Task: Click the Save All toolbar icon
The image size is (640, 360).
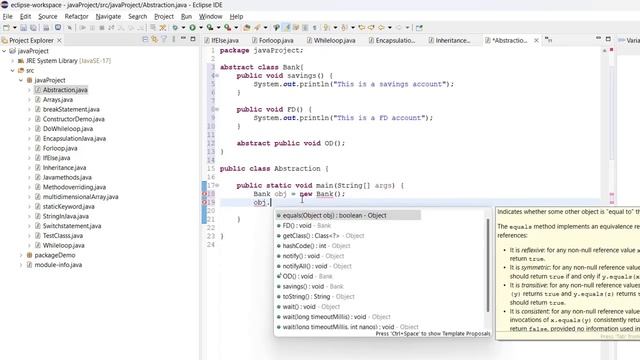Action: [33, 28]
